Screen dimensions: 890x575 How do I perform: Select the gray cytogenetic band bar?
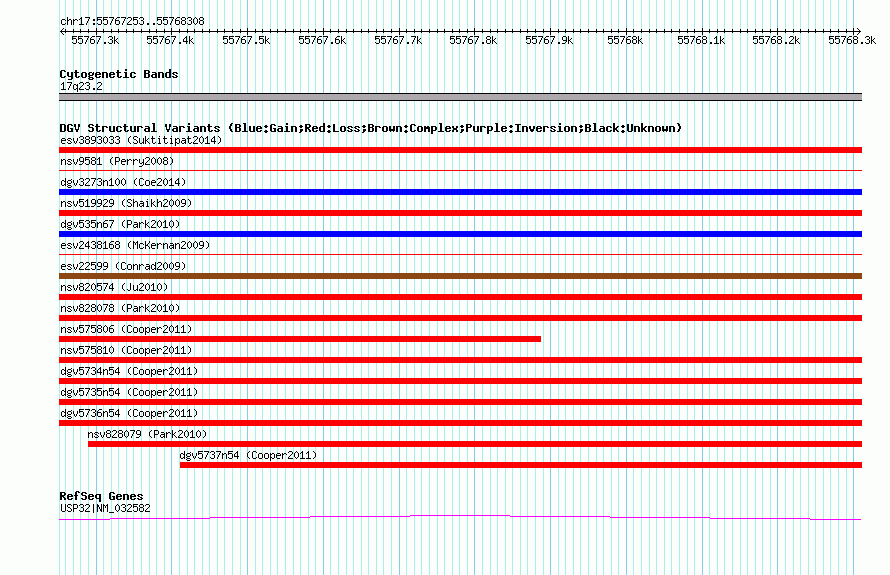point(460,97)
